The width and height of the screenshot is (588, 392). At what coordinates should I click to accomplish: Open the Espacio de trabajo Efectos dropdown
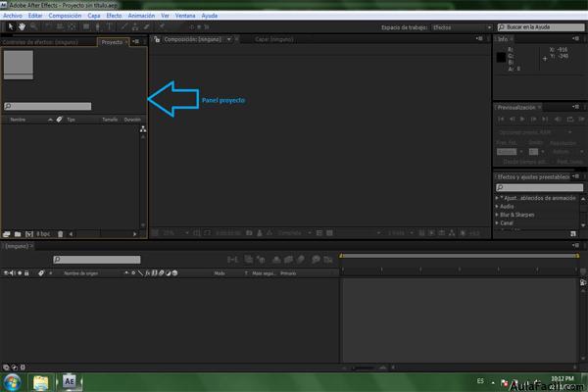462,27
